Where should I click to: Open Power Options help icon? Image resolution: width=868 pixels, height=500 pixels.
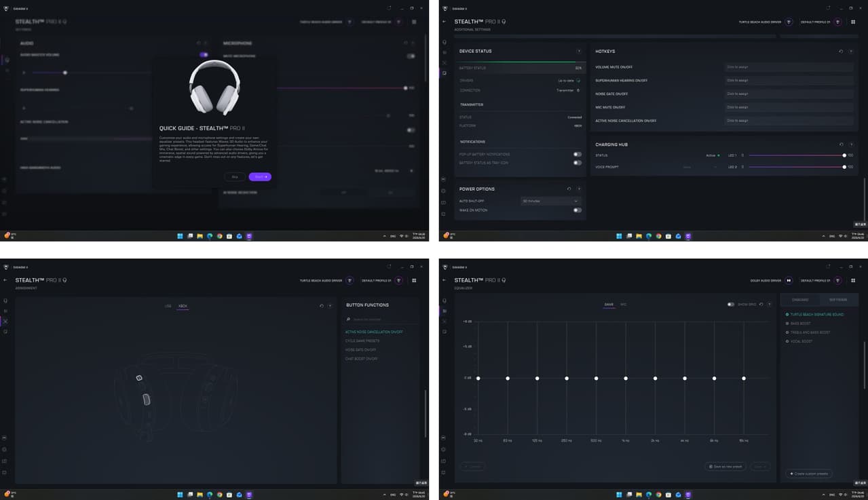click(579, 189)
